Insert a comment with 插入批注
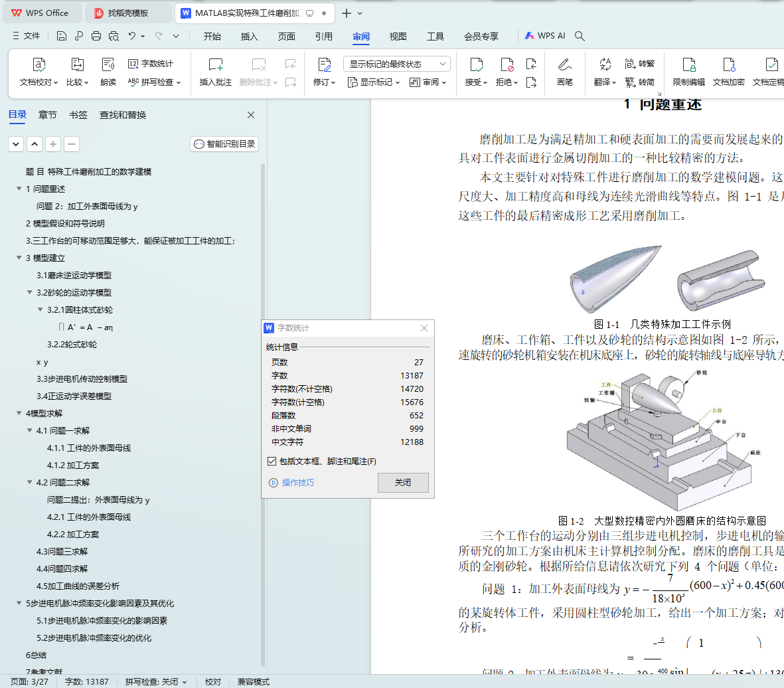784x688 pixels. pos(216,72)
